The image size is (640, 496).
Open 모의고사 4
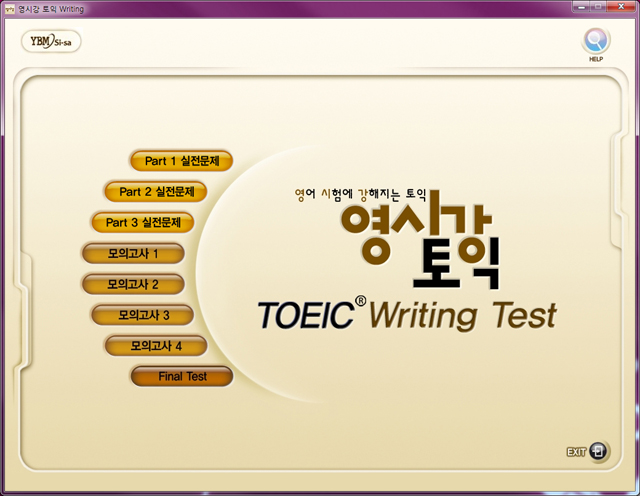point(155,346)
